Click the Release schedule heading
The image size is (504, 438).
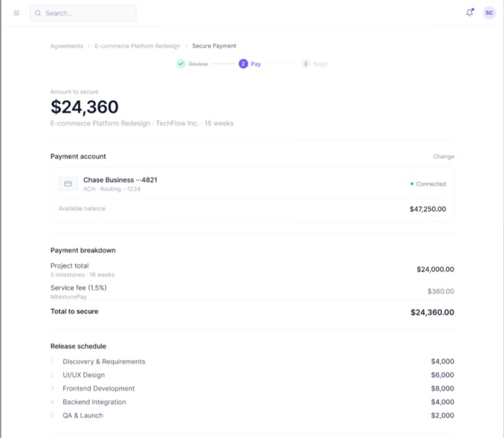coord(78,346)
